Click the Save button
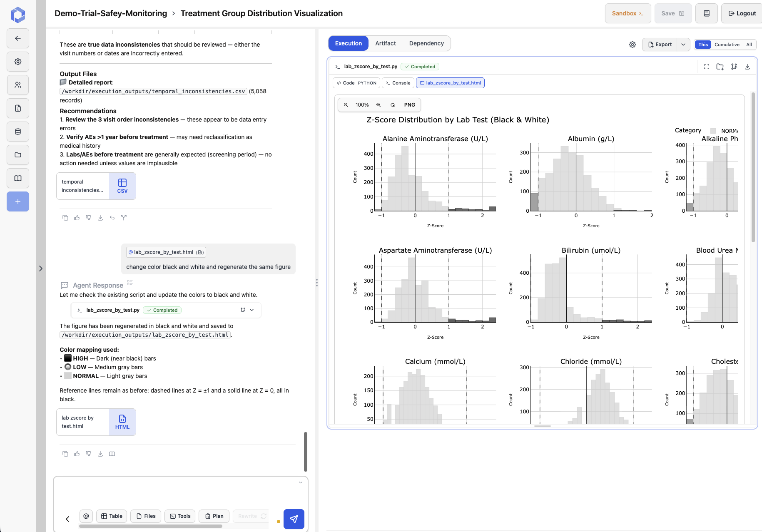 pos(673,13)
